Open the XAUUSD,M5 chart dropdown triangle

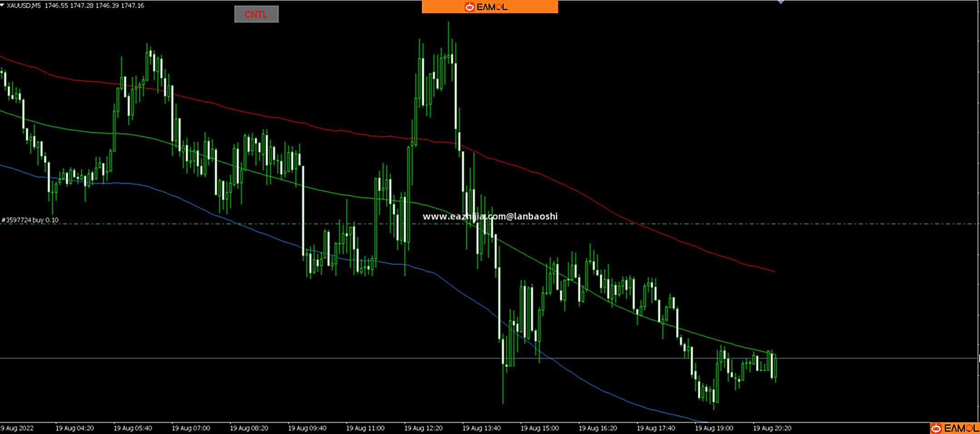click(3, 5)
